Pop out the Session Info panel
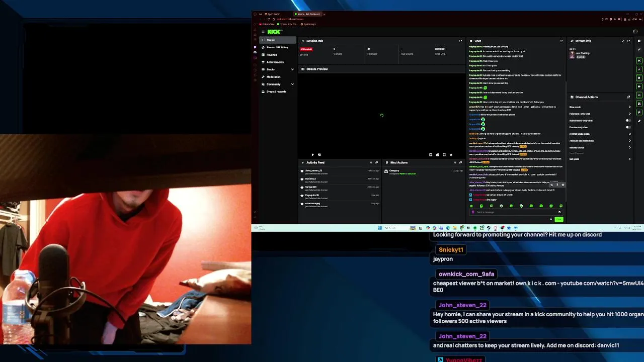 click(x=460, y=41)
